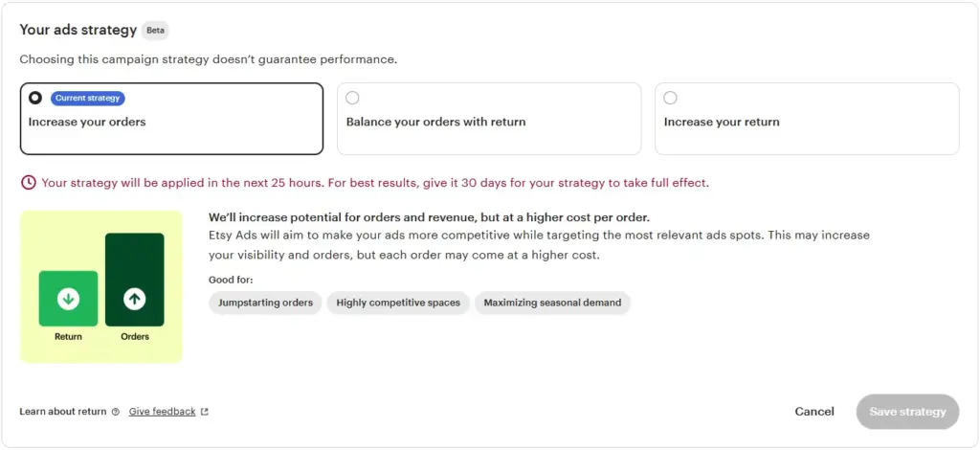Select the Increase your return radio button

[x=670, y=98]
